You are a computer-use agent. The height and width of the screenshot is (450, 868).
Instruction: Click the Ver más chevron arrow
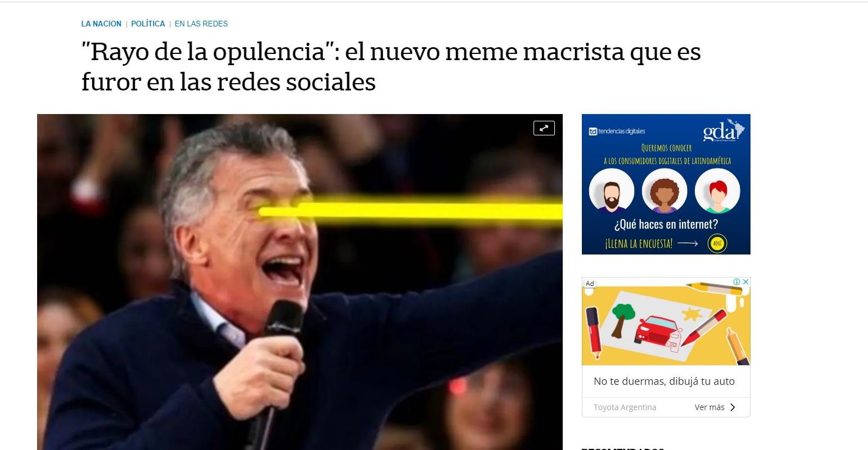point(733,407)
